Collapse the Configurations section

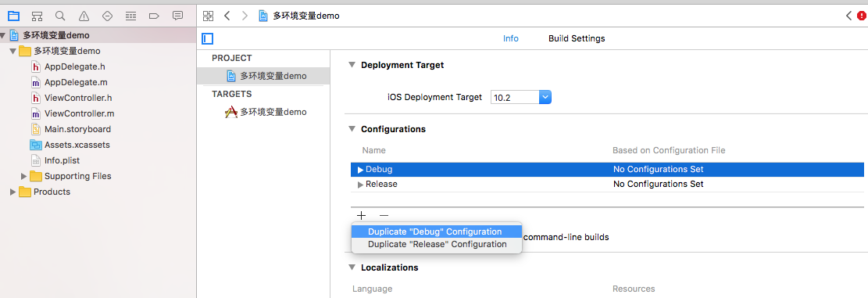352,129
